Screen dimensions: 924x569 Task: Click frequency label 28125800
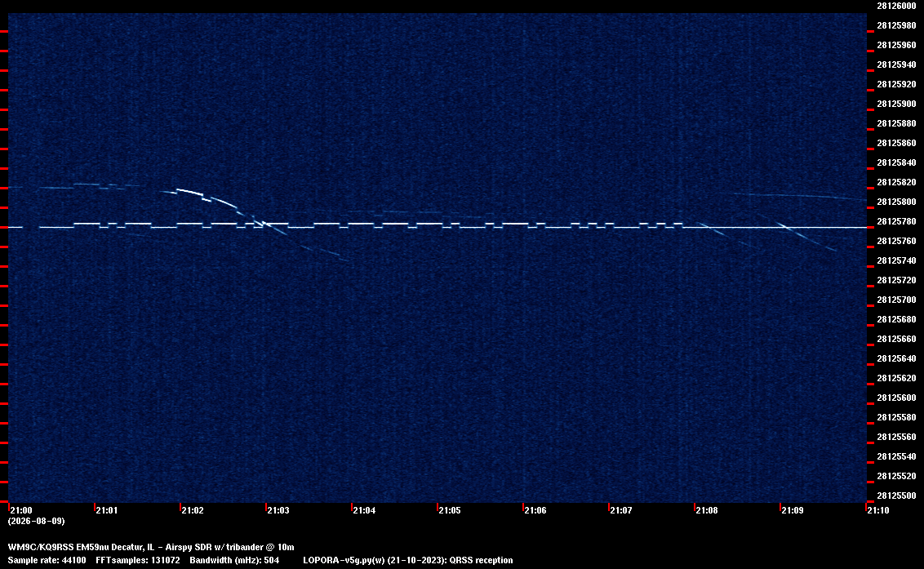pyautogui.click(x=896, y=202)
